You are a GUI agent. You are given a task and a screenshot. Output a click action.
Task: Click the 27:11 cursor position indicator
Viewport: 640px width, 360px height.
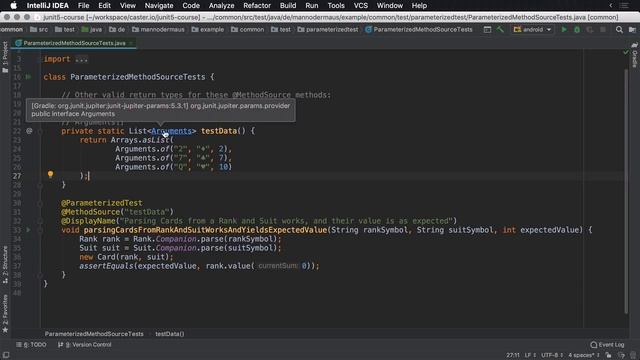[513, 355]
